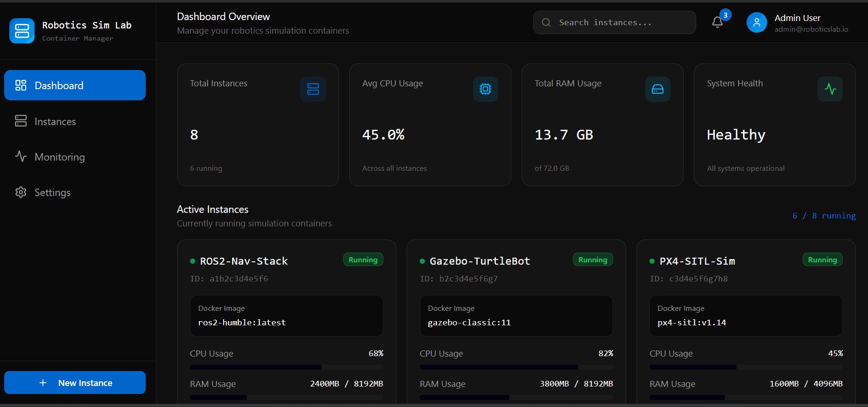Click the Total RAM Usage drive icon
Viewport: 868px width, 407px height.
coord(657,89)
